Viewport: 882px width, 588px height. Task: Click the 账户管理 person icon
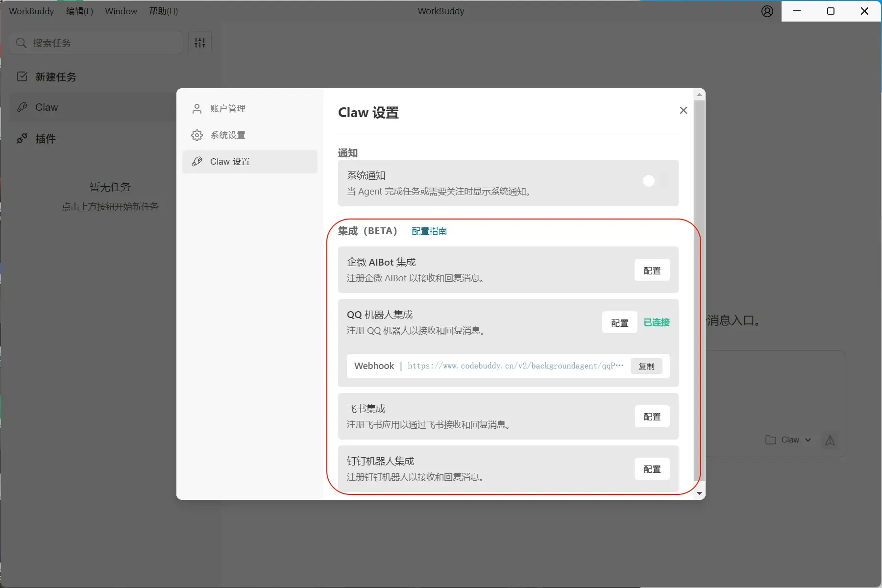(197, 109)
